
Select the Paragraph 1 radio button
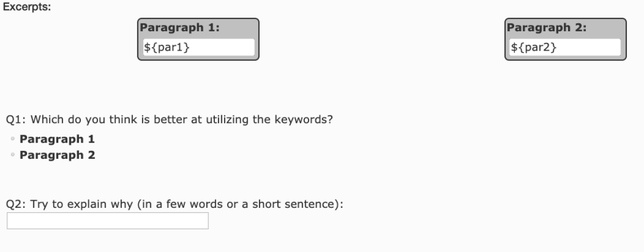coord(13,139)
